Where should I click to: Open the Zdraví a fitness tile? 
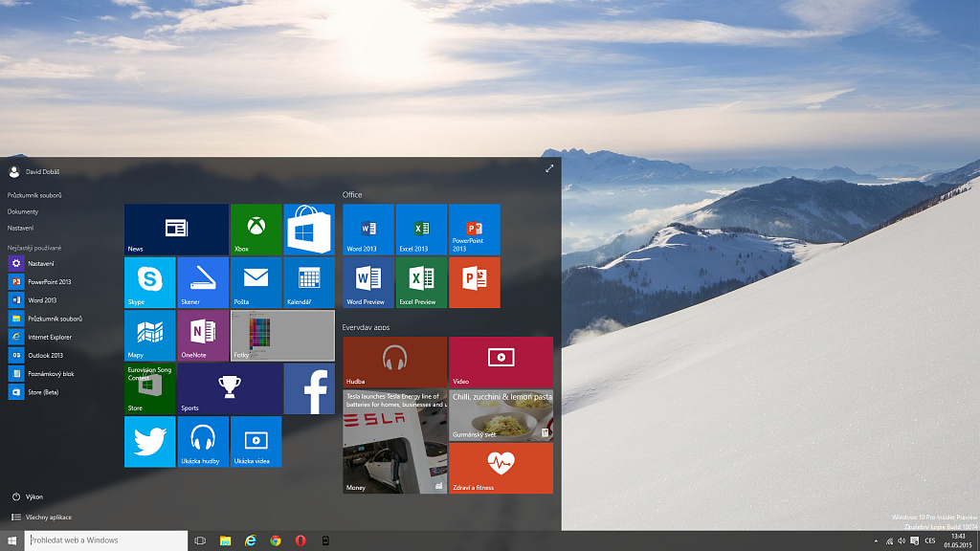501,469
